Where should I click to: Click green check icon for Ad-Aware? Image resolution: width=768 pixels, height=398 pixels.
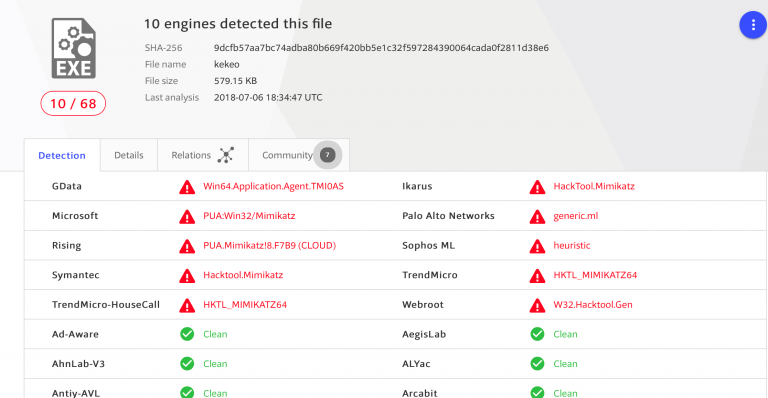187,334
